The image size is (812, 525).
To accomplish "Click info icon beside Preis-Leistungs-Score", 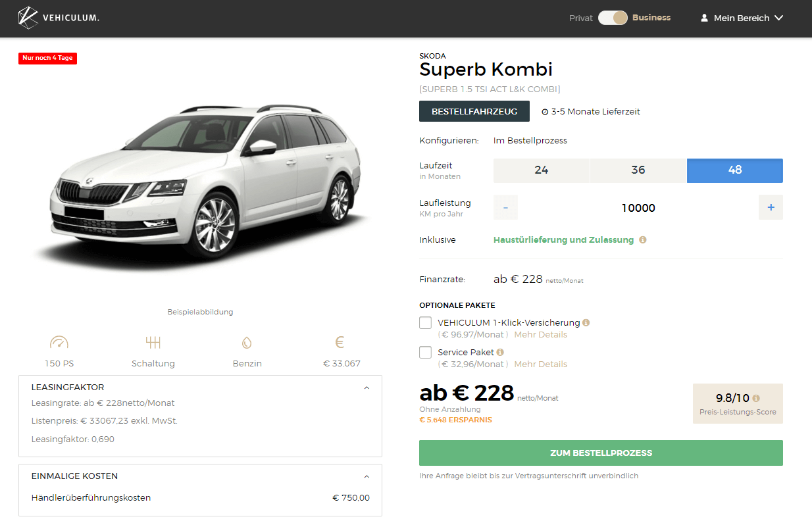I will (x=756, y=398).
